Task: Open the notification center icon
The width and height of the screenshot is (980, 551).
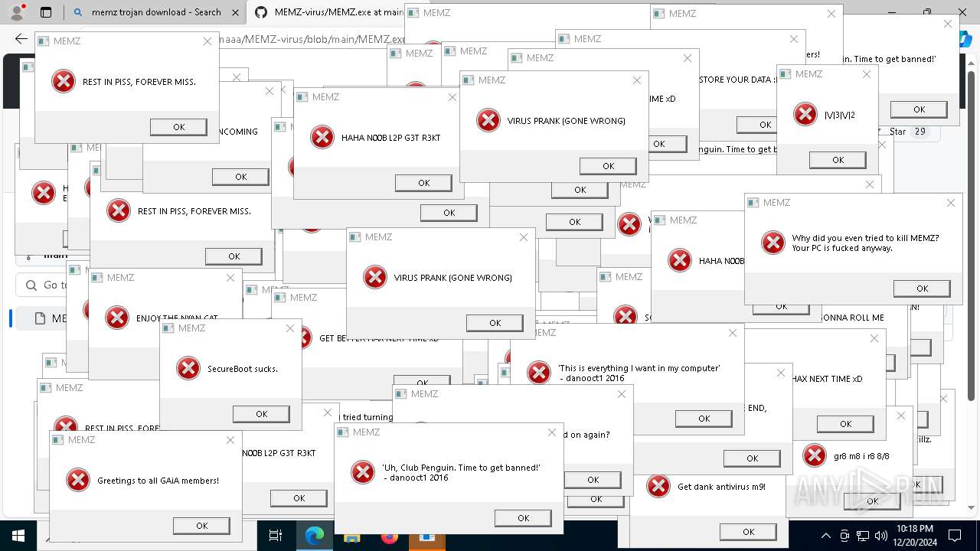Action: coord(955,536)
